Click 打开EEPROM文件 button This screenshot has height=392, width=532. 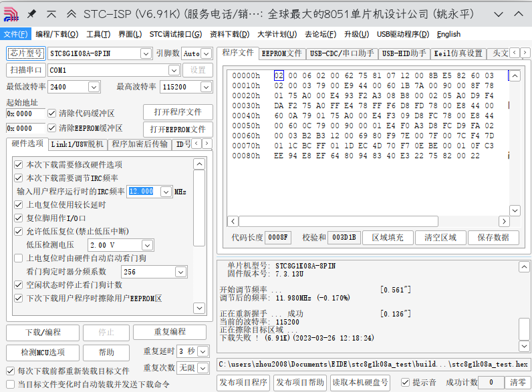[178, 130]
